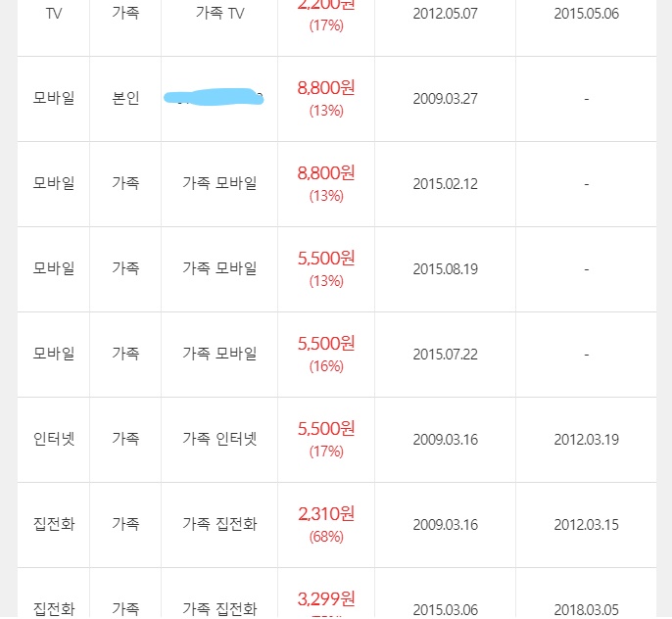
Task: Select the TV service type cell
Action: pyautogui.click(x=54, y=14)
